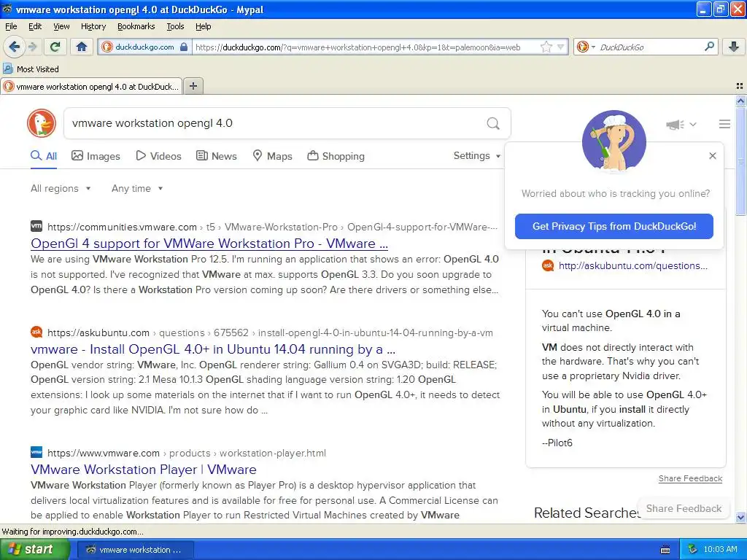Open the megaphone feedback menu

681,124
